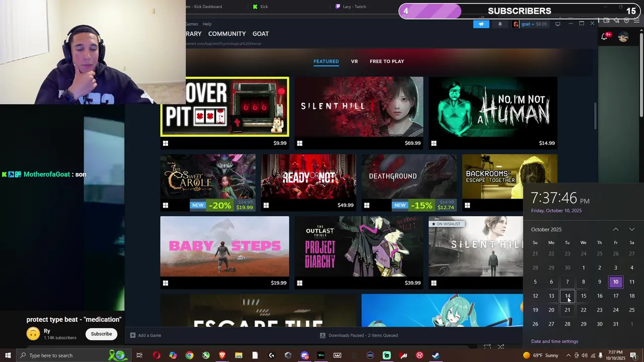Open the browser wallet icon
The image size is (644, 362).
[x=607, y=21]
